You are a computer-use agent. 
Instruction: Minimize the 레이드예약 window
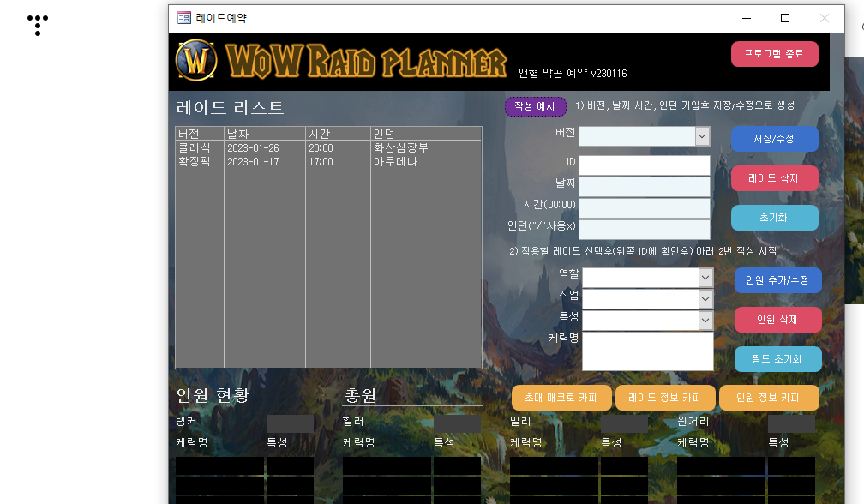pos(747,18)
